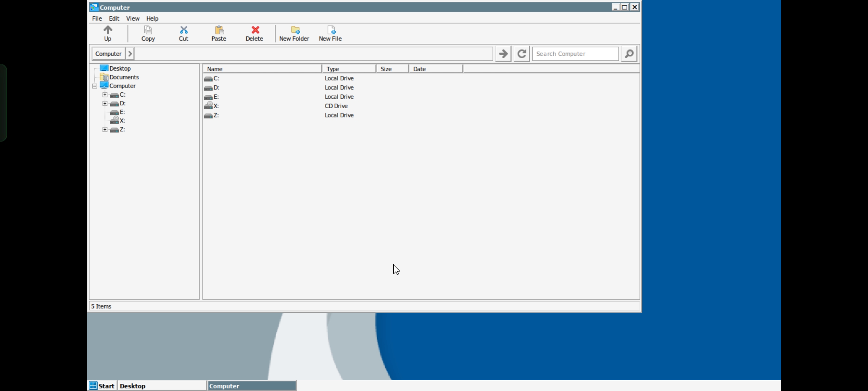The height and width of the screenshot is (391, 868).
Task: Expand the C: drive tree node
Action: (105, 95)
